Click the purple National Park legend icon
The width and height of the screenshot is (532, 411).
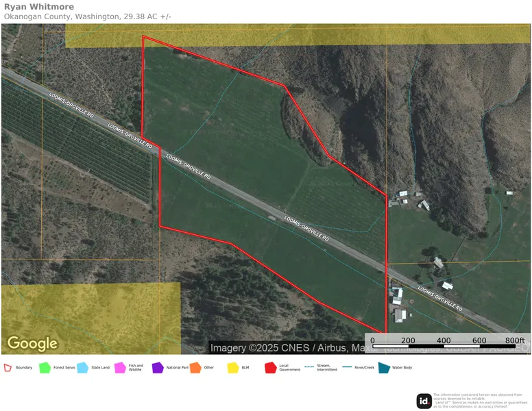point(158,368)
